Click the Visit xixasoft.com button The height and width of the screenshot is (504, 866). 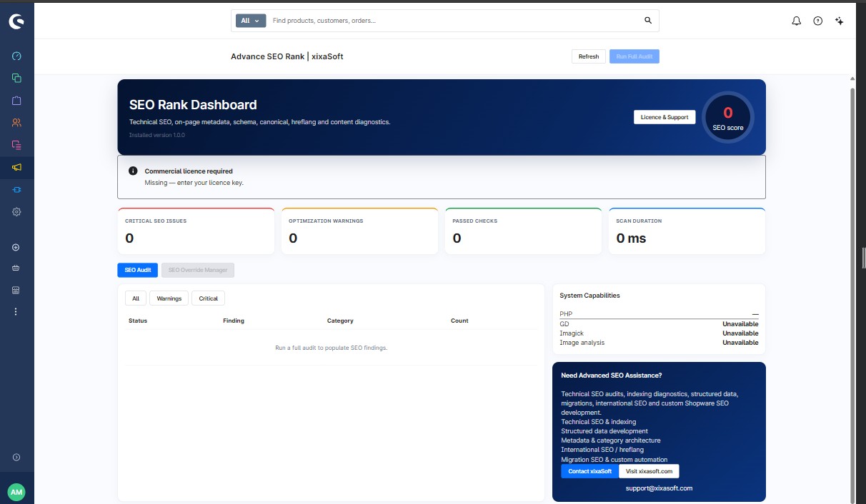(649, 471)
